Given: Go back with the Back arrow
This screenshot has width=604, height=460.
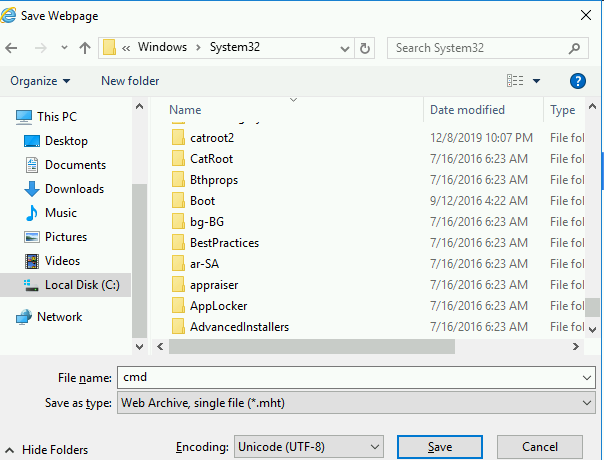Looking at the screenshot, I should [x=11, y=48].
